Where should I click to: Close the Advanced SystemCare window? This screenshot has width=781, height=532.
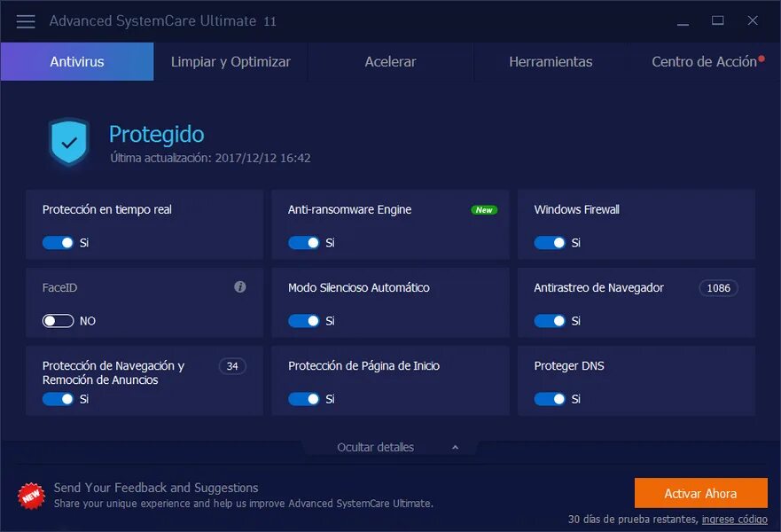coord(753,20)
